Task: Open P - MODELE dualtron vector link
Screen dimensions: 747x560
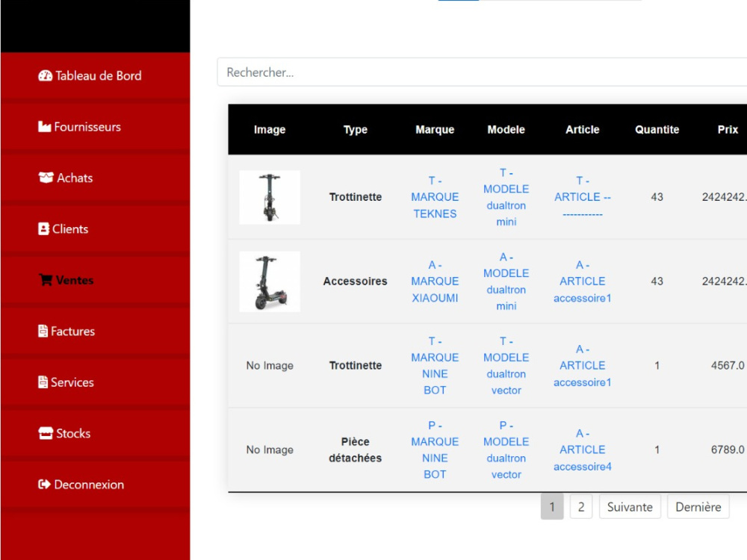Action: click(x=506, y=450)
